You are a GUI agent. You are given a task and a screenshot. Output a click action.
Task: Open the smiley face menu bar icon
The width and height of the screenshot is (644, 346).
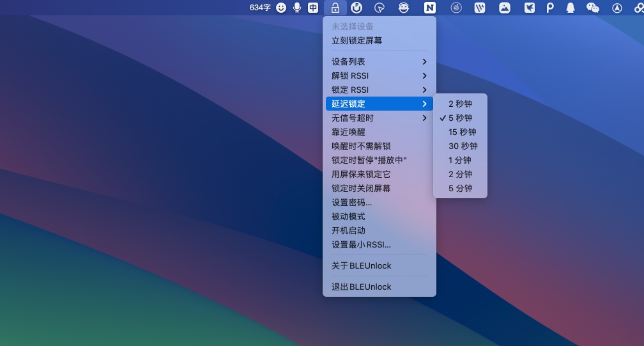pos(281,8)
